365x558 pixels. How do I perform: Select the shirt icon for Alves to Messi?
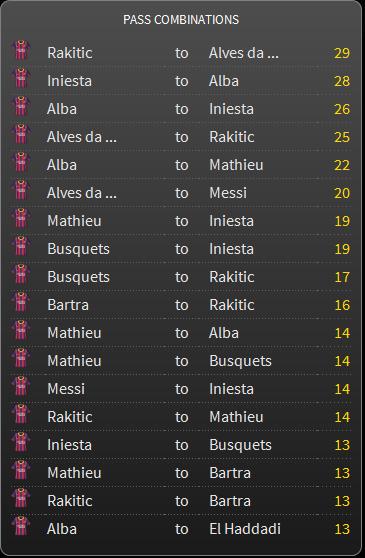click(x=21, y=190)
